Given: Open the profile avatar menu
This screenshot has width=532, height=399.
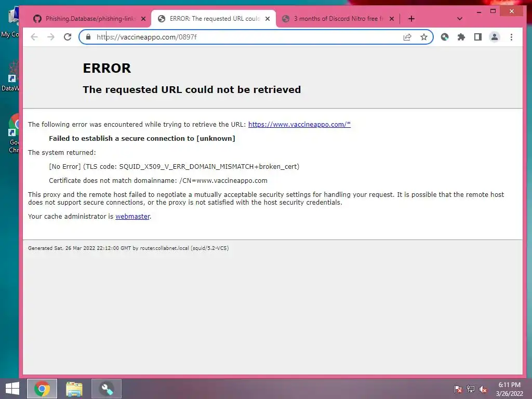Looking at the screenshot, I should (x=495, y=37).
